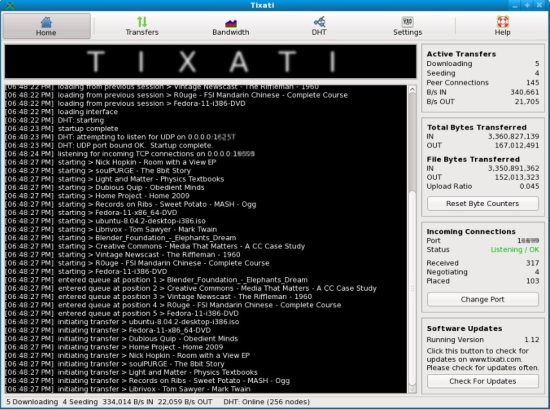550x410 pixels.
Task: Click the Change Port button
Action: pos(482,300)
